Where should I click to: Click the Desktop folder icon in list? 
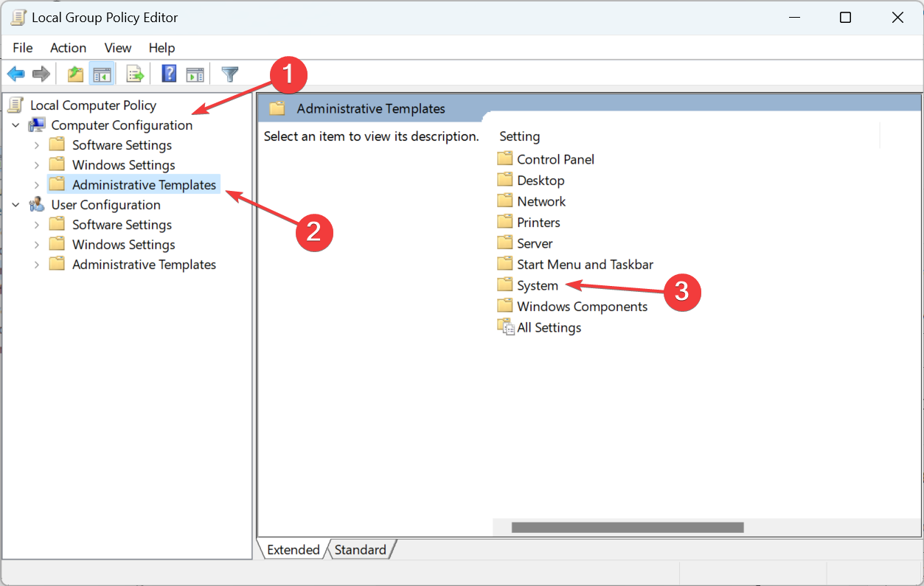click(x=505, y=180)
